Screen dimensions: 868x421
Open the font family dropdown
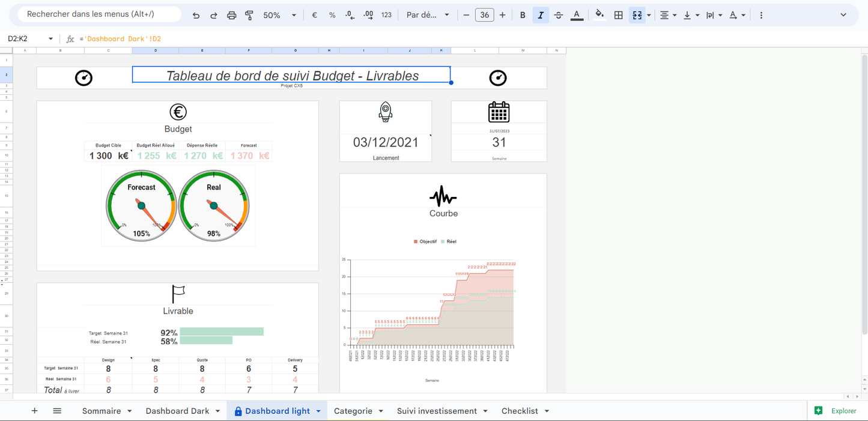428,15
